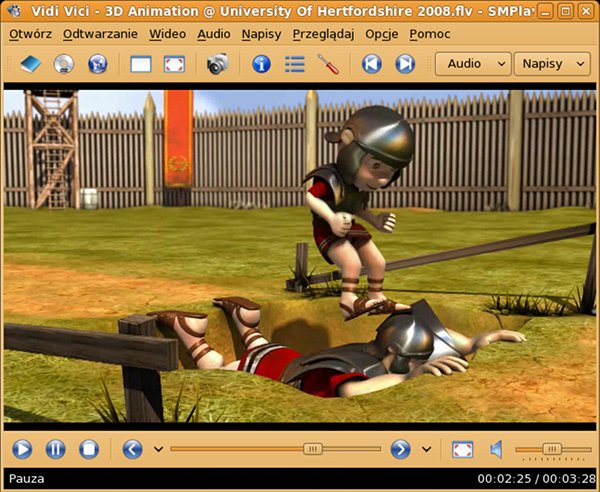
Task: Jump to the previous playlist item
Action: coord(372,64)
